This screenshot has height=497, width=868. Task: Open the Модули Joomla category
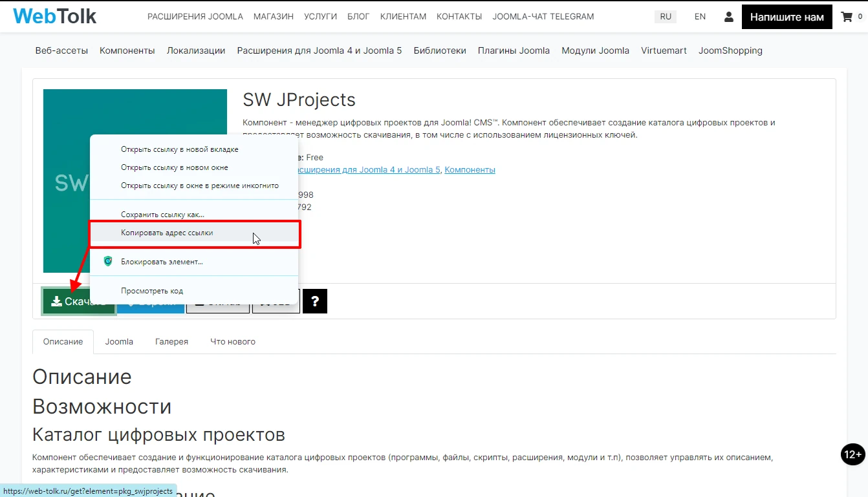595,50
